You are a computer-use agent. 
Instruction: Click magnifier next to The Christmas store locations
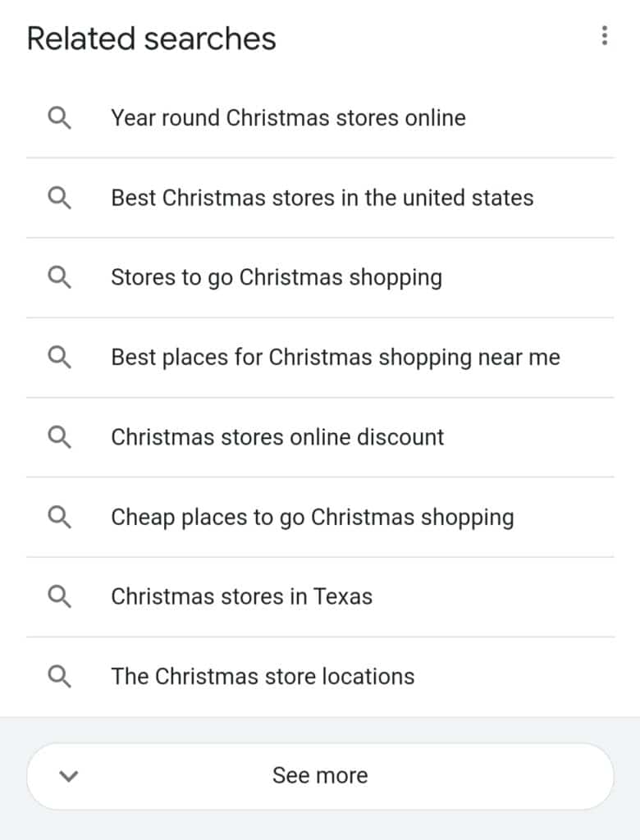59,676
